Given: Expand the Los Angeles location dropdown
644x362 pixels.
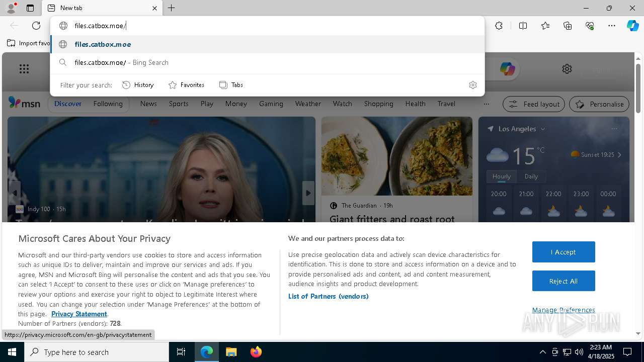Looking at the screenshot, I should click(x=543, y=129).
